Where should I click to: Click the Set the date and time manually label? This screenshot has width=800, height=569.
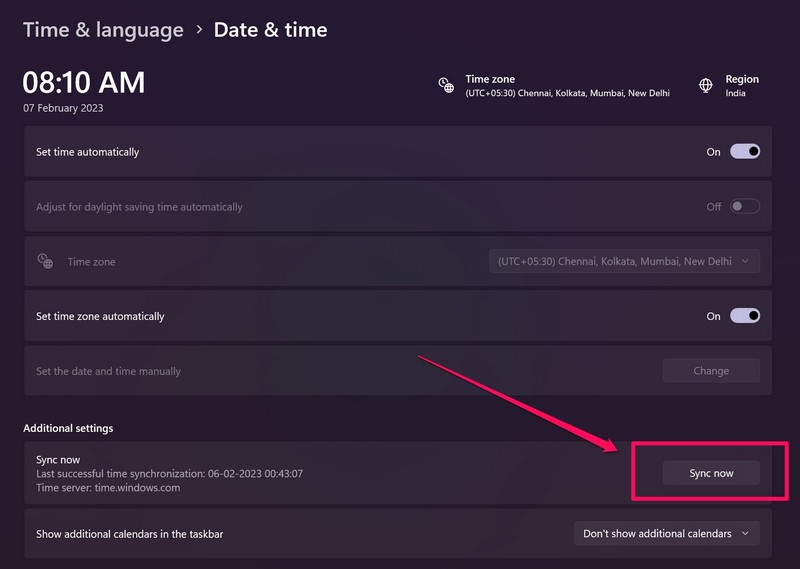click(108, 371)
